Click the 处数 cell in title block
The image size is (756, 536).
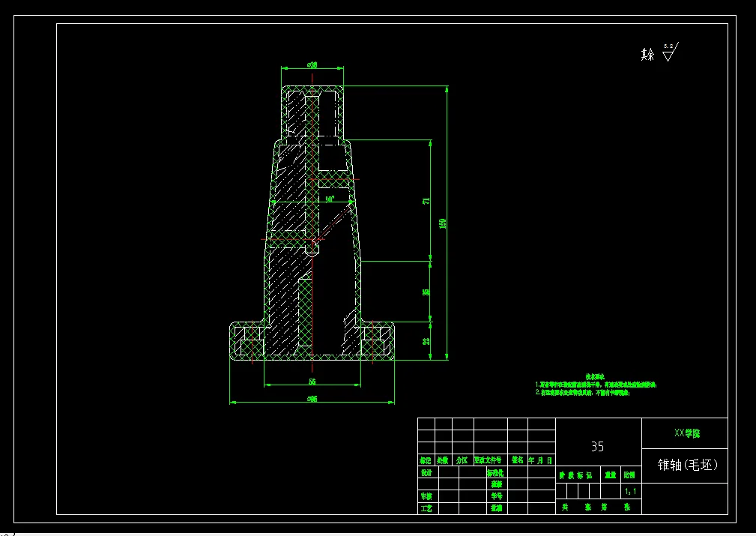(x=443, y=460)
